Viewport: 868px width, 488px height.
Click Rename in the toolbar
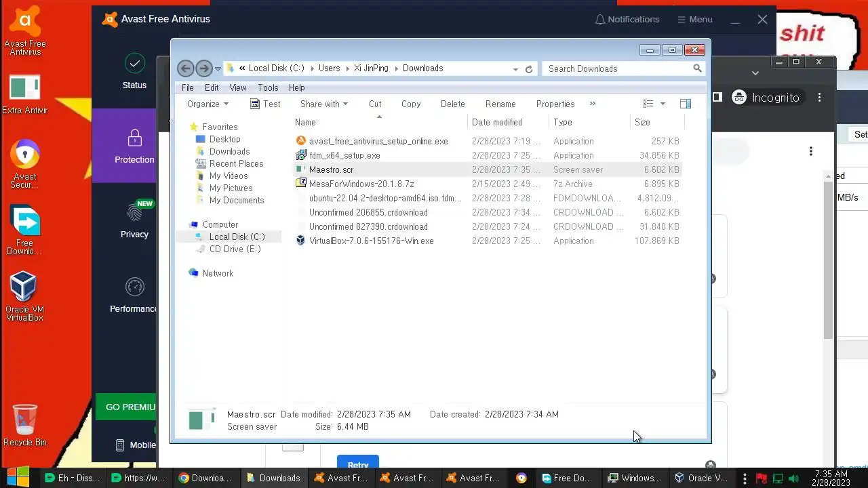[500, 104]
